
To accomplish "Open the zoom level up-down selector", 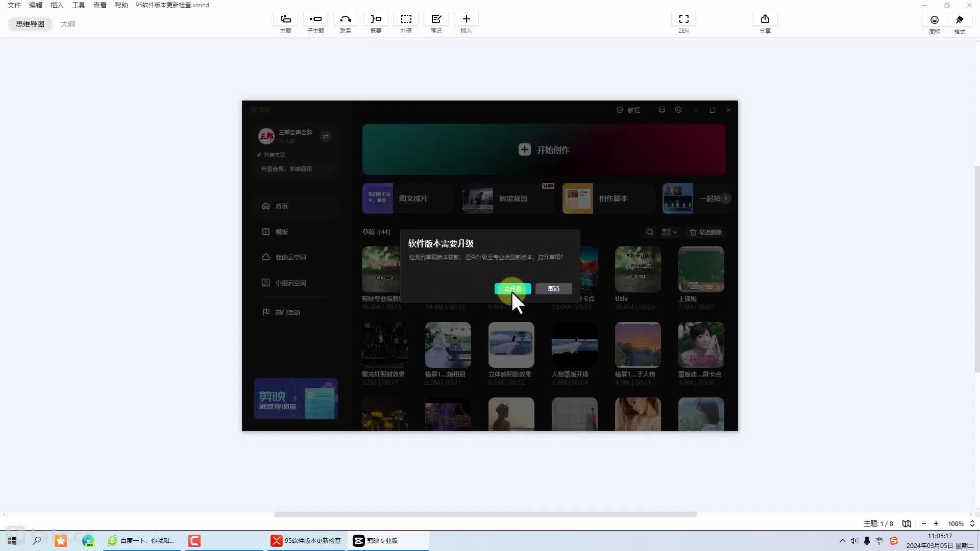I will [x=972, y=523].
